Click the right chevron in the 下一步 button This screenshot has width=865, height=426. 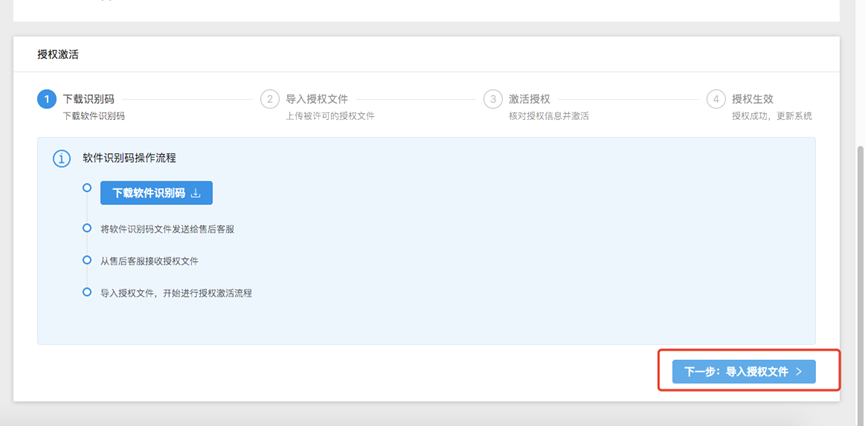click(x=798, y=372)
